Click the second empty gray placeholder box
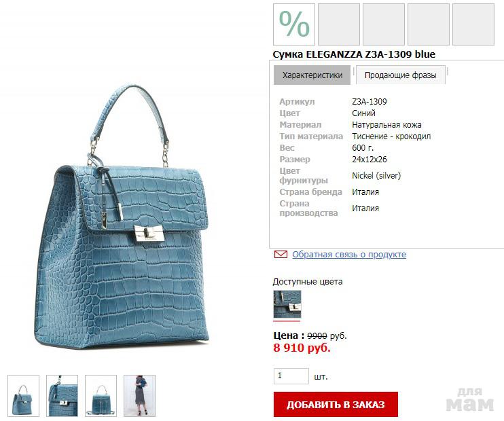Viewport: 504px width, 421px height. (384, 24)
